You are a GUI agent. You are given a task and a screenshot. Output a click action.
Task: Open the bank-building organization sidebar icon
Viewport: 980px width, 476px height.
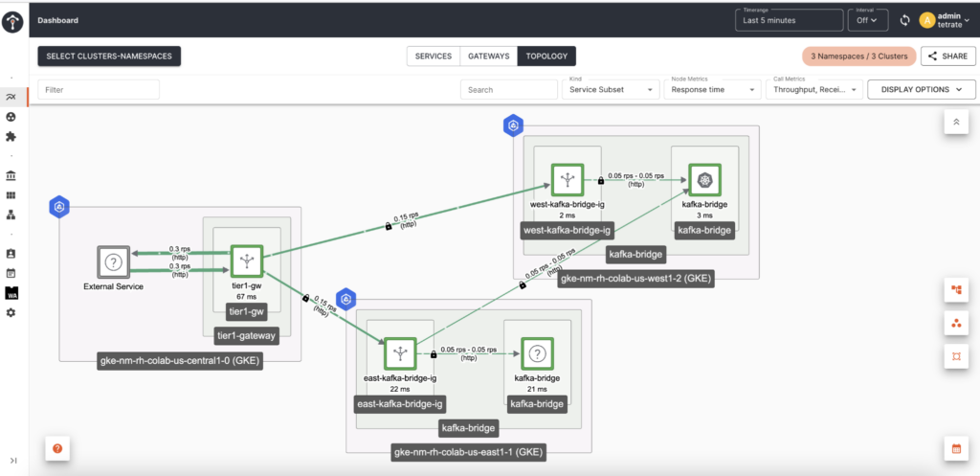coord(11,176)
